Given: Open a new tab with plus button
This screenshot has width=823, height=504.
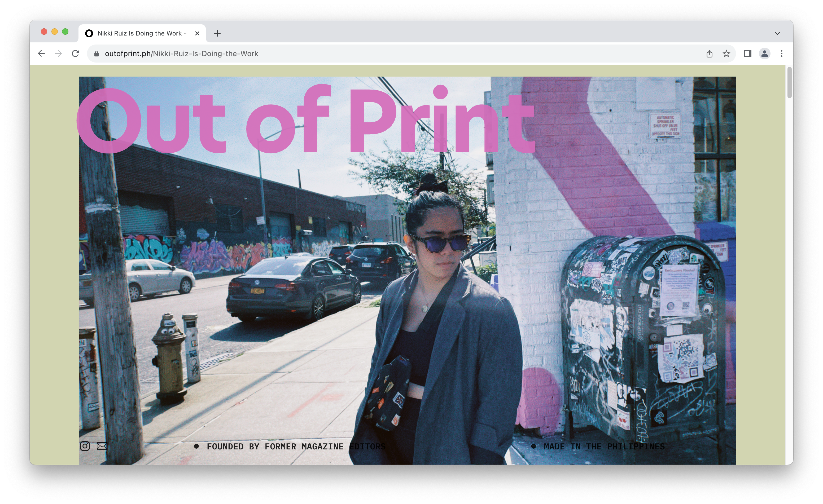Looking at the screenshot, I should pos(217,33).
